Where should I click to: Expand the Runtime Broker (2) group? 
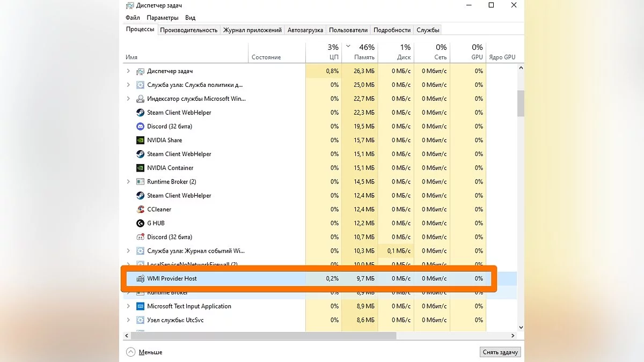[128, 182]
